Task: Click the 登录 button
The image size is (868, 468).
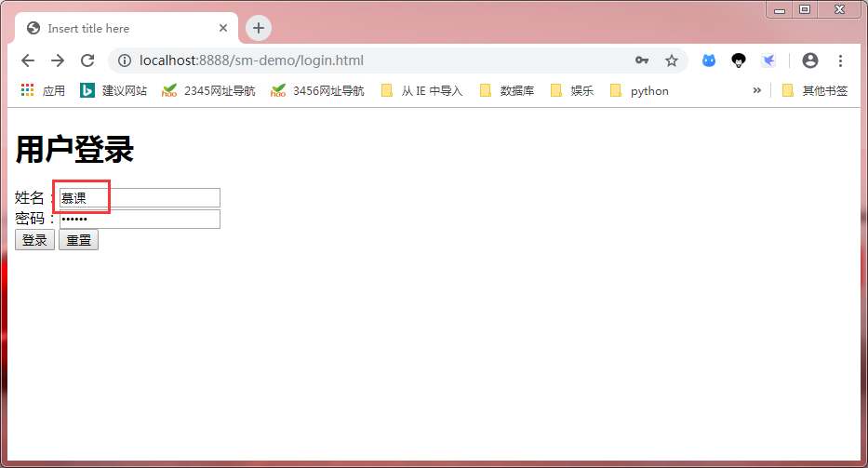Action: click(34, 240)
